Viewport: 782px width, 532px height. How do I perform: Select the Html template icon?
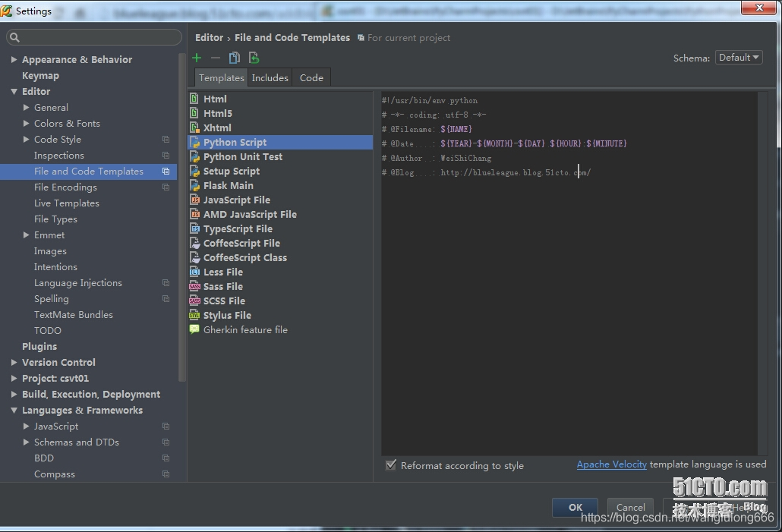pyautogui.click(x=194, y=99)
